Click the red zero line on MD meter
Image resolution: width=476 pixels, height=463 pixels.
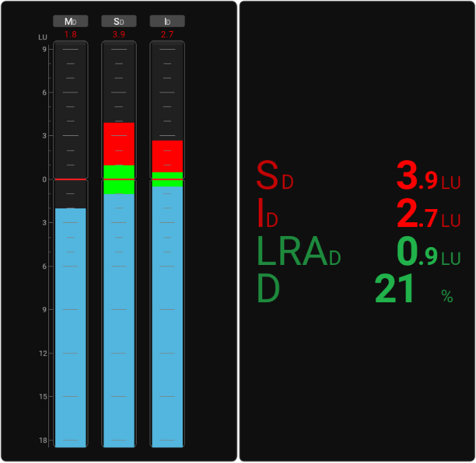pos(70,179)
